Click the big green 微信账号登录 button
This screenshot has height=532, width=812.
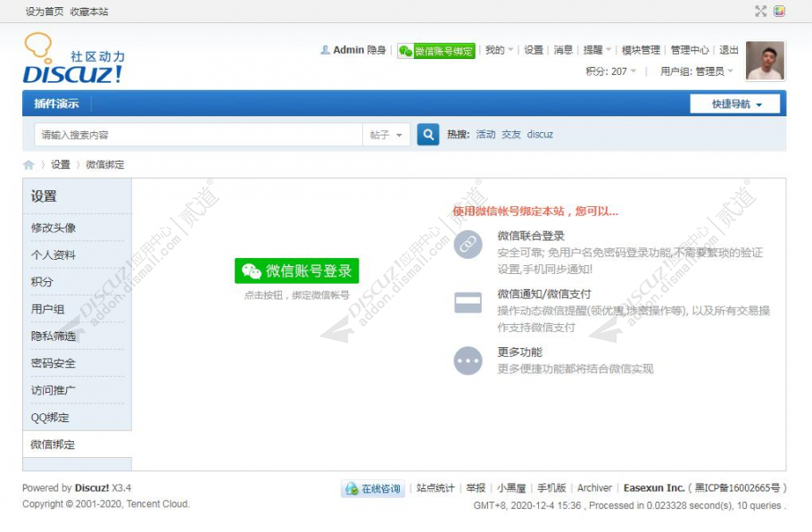pyautogui.click(x=297, y=271)
